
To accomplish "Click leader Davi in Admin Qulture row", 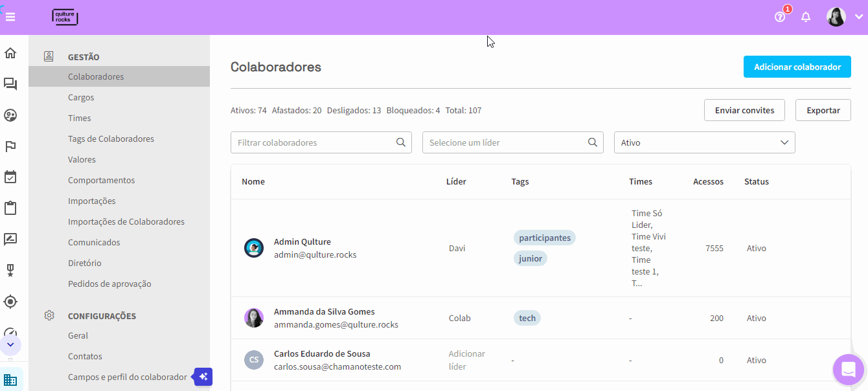I will pos(457,248).
